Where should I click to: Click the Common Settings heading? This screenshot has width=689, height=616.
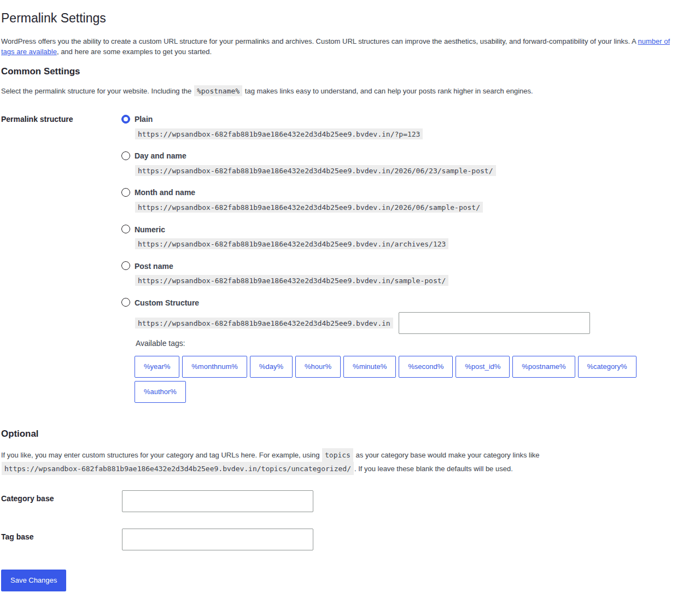(x=40, y=72)
